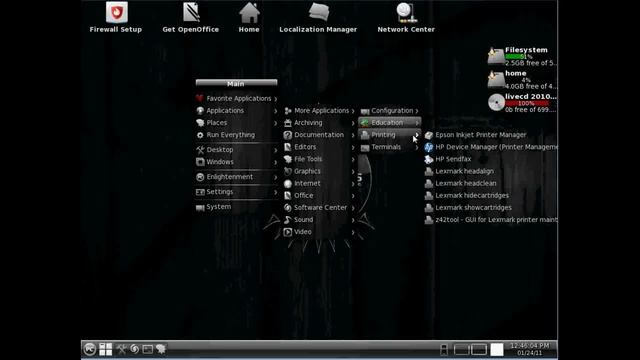Click the Filesystem drive icon
This screenshot has width=640, height=360.
tap(496, 56)
